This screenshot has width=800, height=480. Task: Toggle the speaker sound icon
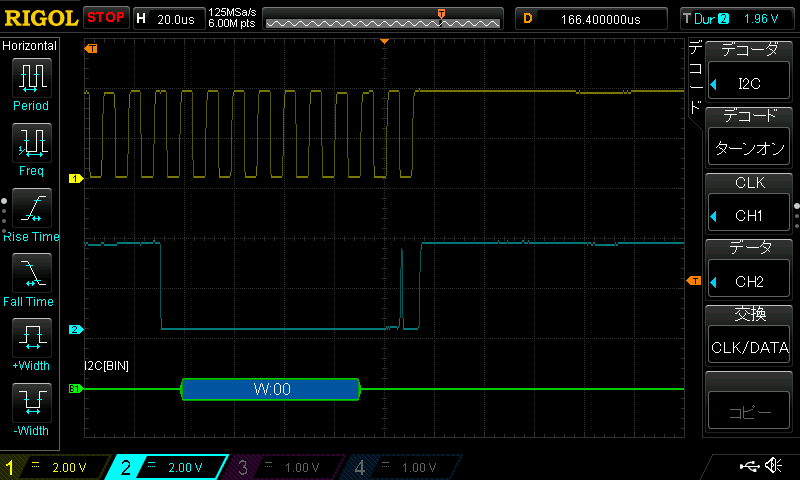tap(773, 465)
